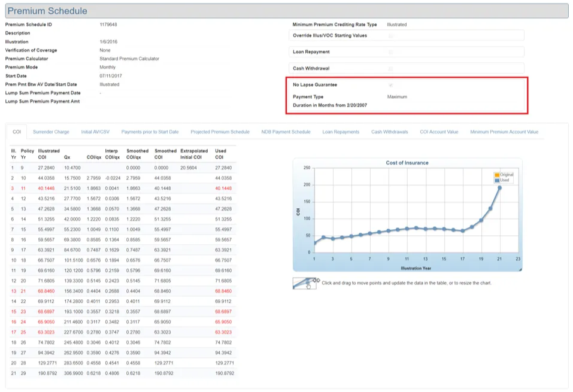The image size is (573, 392).
Task: Switch to the Surrender Charge tab
Action: 51,132
